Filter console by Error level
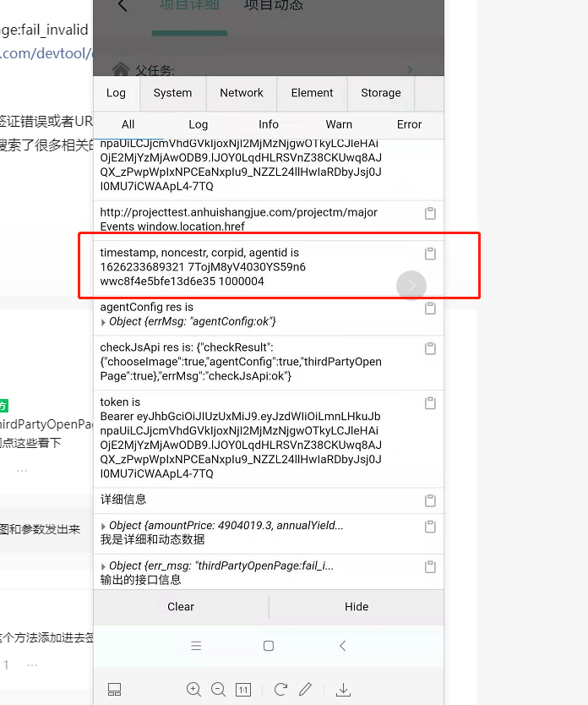Viewport: 588px width, 705px height. pos(409,124)
